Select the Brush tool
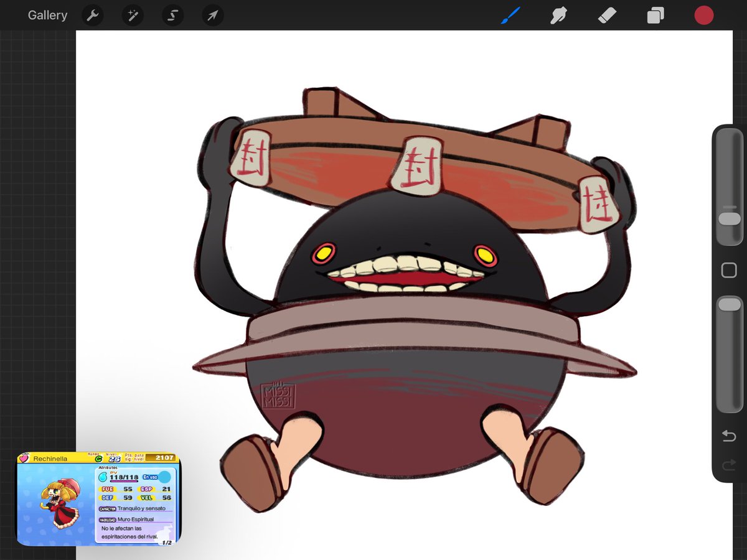 tap(511, 16)
